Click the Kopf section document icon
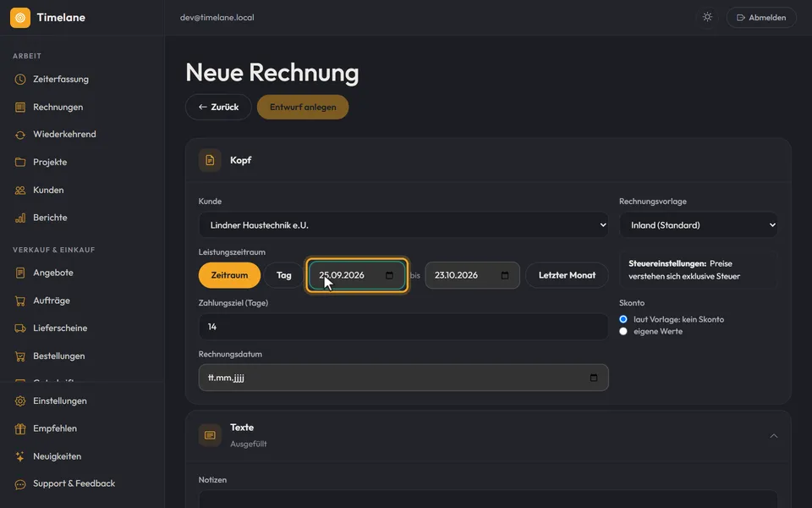The height and width of the screenshot is (508, 812). point(210,160)
